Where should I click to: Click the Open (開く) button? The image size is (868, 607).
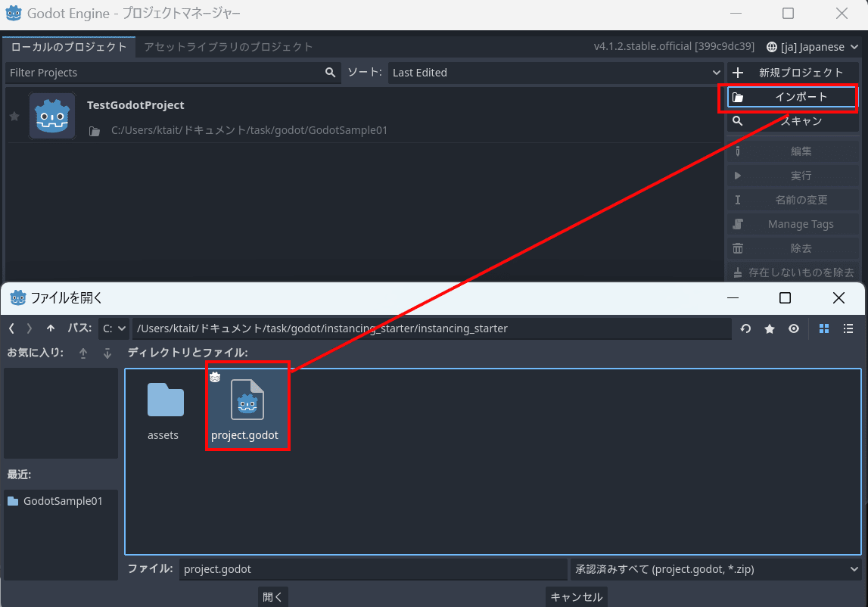[272, 597]
